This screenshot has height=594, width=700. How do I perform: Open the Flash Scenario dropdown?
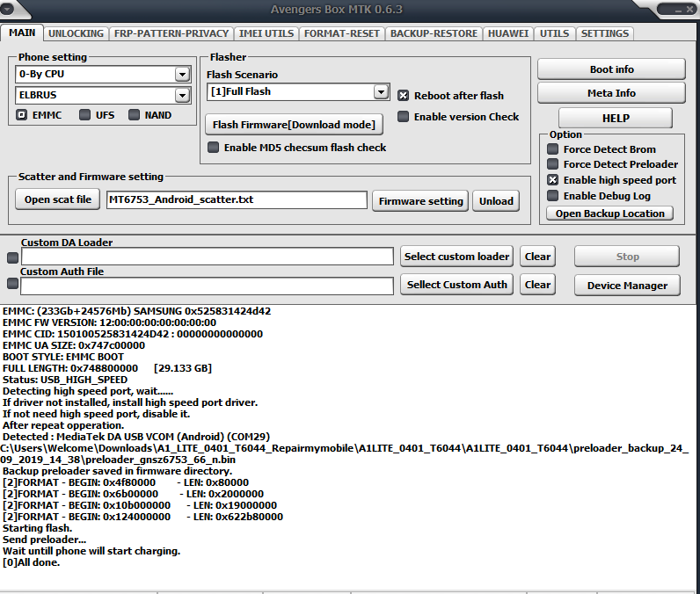381,92
